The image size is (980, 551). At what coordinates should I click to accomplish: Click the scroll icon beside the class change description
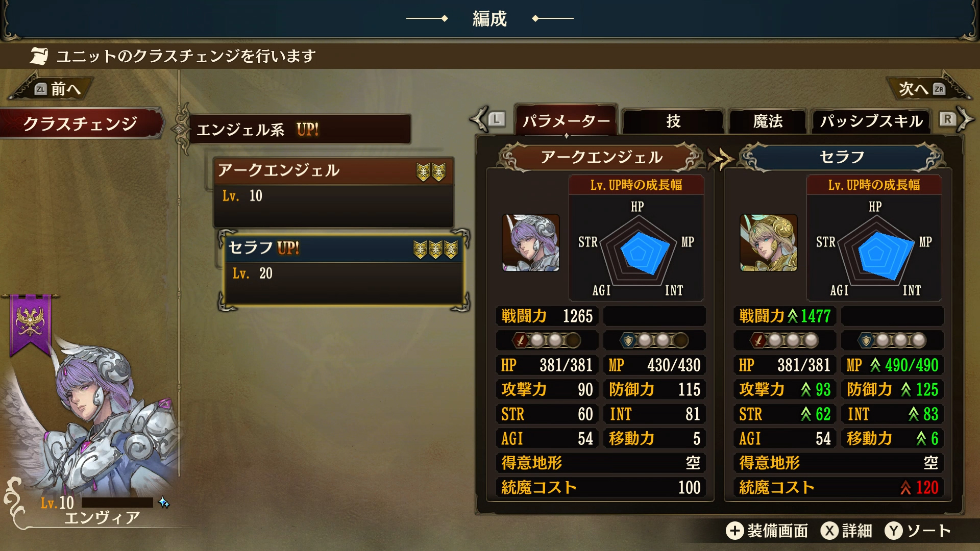click(x=39, y=56)
